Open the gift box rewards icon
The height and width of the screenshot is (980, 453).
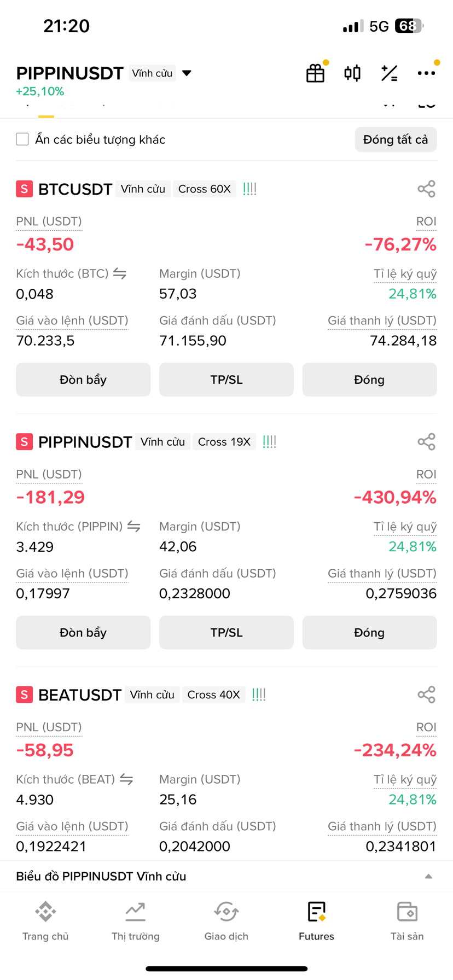[x=315, y=73]
